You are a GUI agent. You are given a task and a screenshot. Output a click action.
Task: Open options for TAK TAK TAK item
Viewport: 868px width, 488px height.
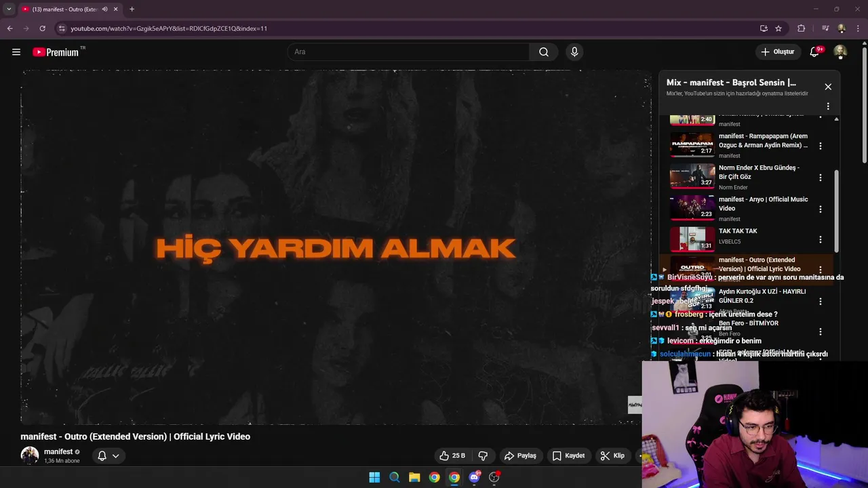[820, 239]
